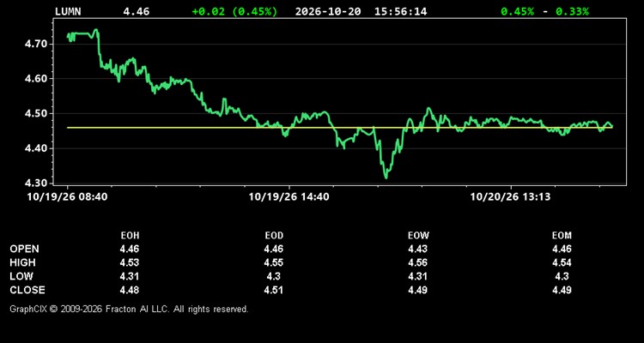Click the lowest trough of the price line
This screenshot has height=343, width=644.
pyautogui.click(x=386, y=178)
